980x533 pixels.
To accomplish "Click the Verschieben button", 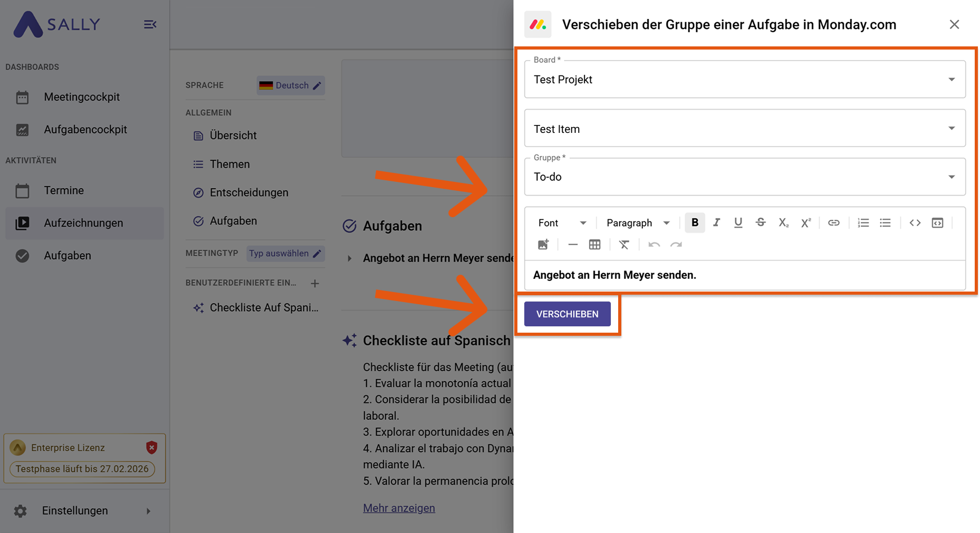I will coord(567,314).
